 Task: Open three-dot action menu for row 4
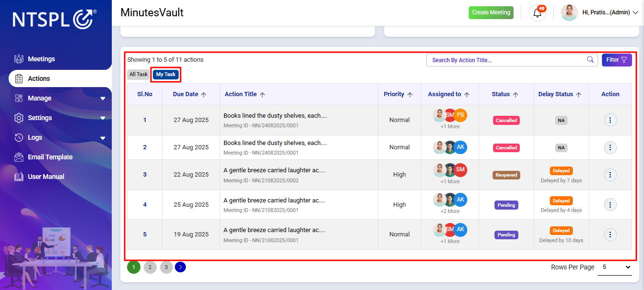610,205
